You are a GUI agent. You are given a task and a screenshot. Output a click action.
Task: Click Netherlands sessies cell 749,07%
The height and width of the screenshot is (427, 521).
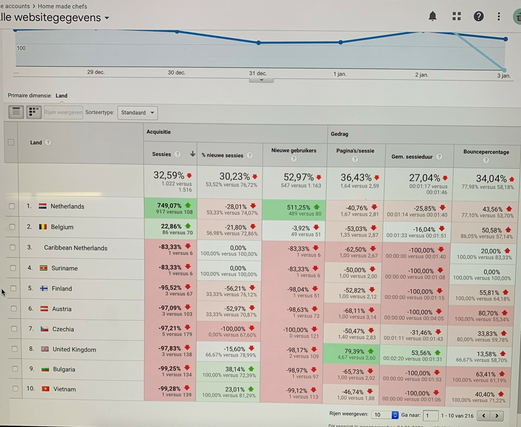coord(170,208)
